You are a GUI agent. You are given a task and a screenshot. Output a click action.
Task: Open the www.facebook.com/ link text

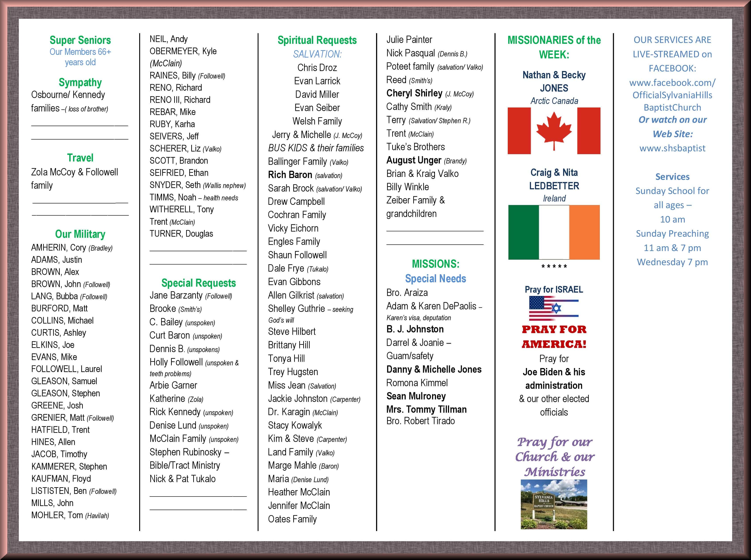(x=672, y=83)
